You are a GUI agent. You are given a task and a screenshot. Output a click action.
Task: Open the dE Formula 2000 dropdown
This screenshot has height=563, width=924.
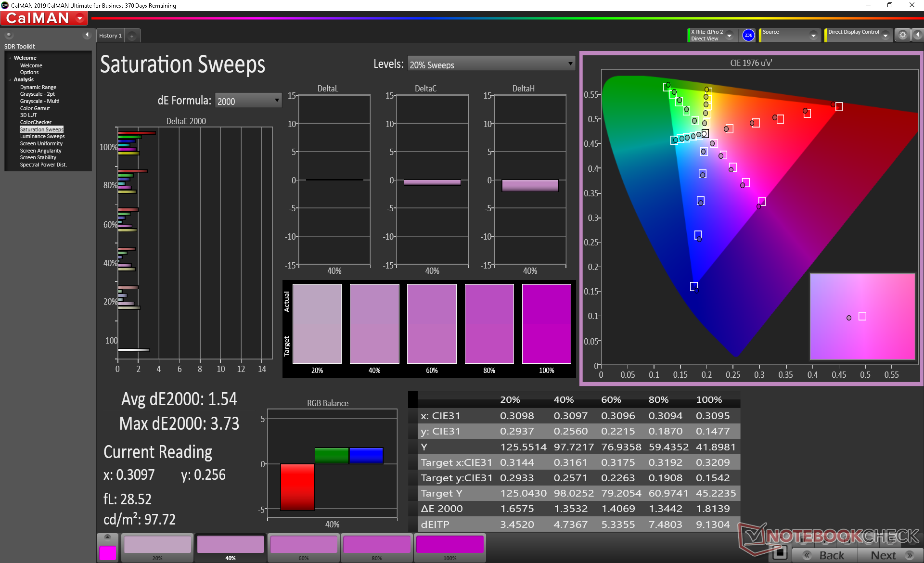coord(248,101)
